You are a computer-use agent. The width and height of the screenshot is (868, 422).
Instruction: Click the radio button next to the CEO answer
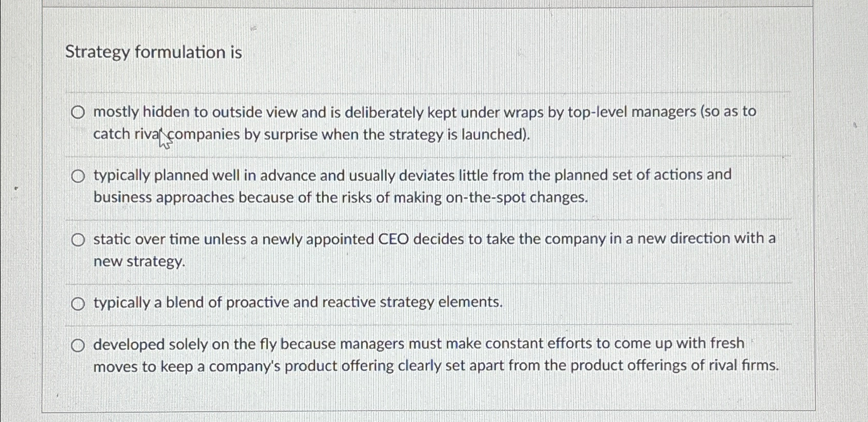coord(78,239)
